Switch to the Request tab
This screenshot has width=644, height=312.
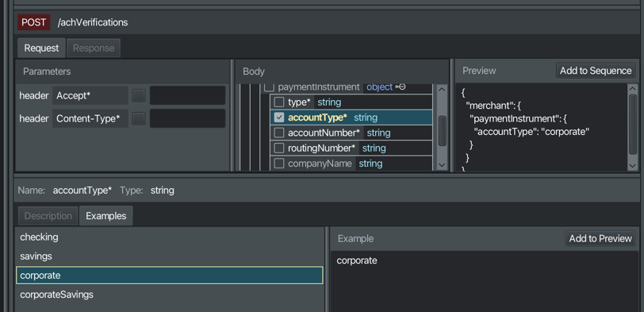tap(41, 48)
